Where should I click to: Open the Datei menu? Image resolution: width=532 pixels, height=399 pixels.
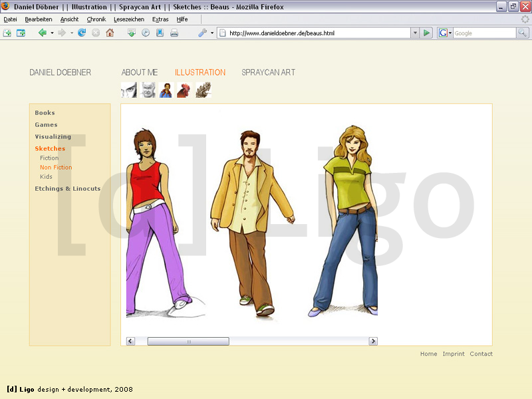pyautogui.click(x=10, y=19)
